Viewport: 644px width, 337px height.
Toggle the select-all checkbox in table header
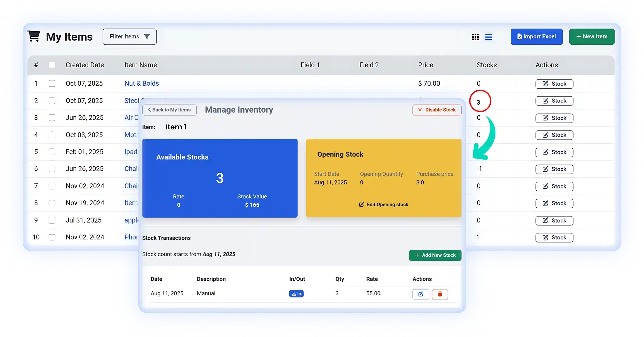pyautogui.click(x=52, y=65)
